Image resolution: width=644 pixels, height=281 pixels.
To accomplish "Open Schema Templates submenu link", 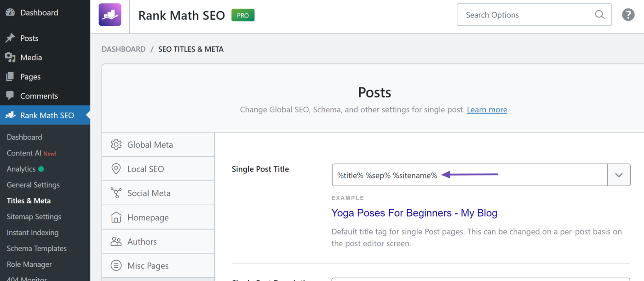I will pos(37,248).
